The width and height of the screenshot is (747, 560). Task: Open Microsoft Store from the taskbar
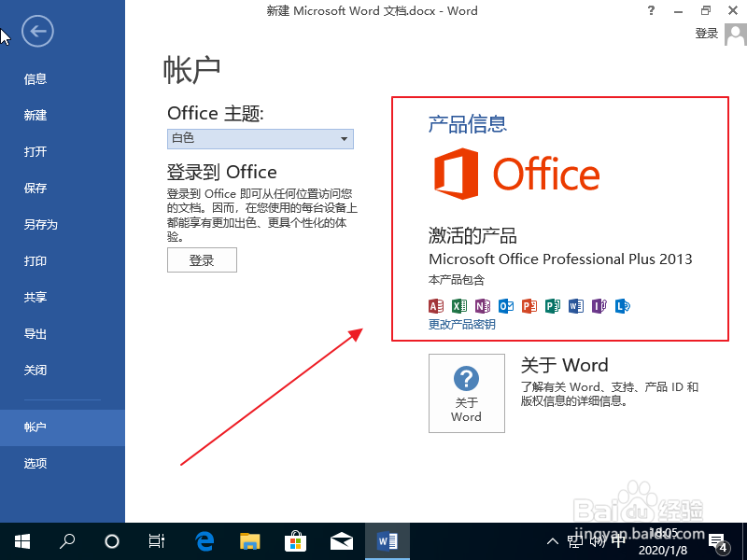[x=295, y=541]
